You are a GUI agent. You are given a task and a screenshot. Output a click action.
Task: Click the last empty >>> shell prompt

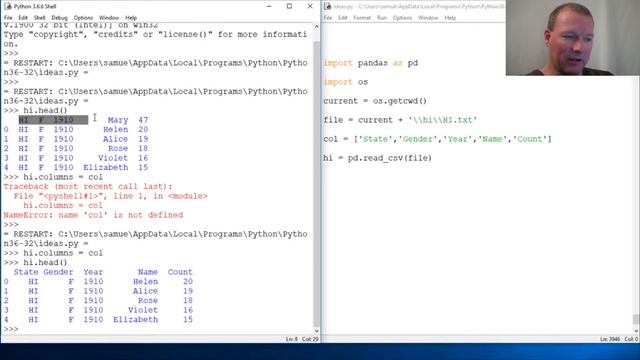(x=11, y=329)
